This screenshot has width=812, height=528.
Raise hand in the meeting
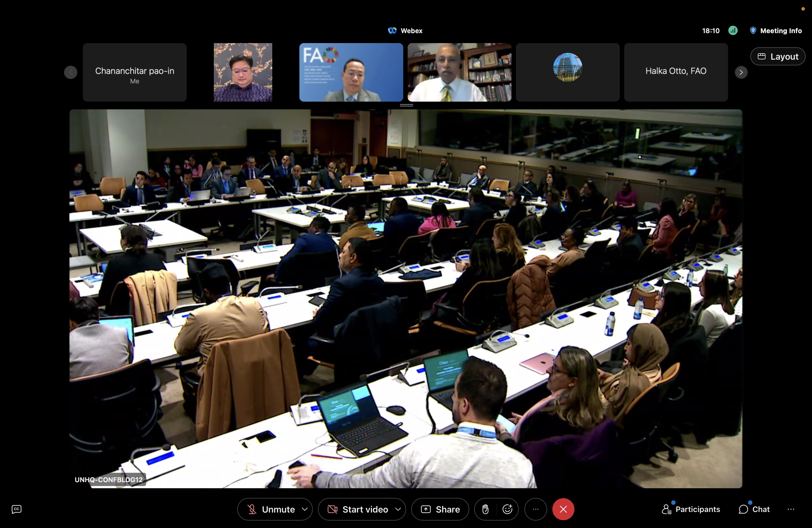(485, 509)
